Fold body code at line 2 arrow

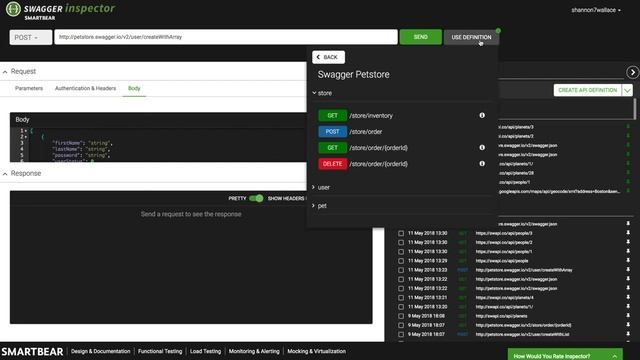(x=26, y=137)
